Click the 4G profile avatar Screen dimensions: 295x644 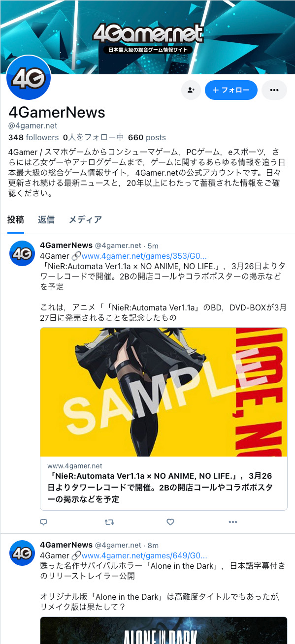click(x=29, y=78)
